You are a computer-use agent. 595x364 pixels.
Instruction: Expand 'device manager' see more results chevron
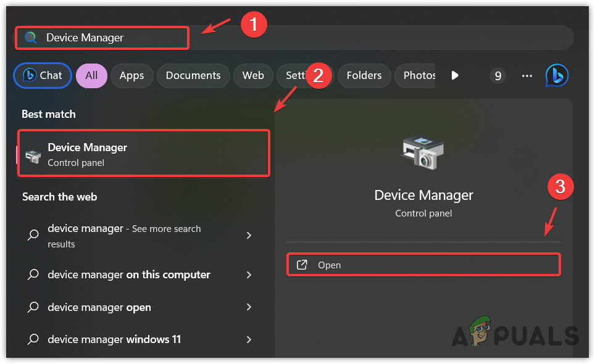point(249,236)
